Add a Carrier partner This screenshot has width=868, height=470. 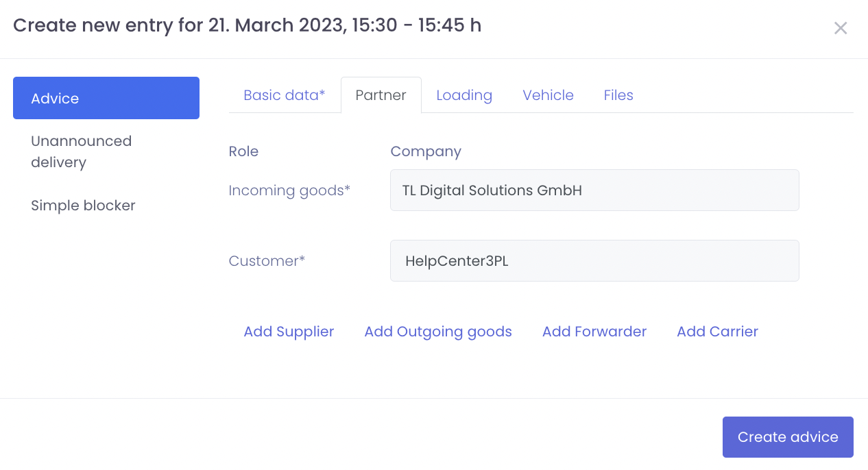tap(717, 332)
